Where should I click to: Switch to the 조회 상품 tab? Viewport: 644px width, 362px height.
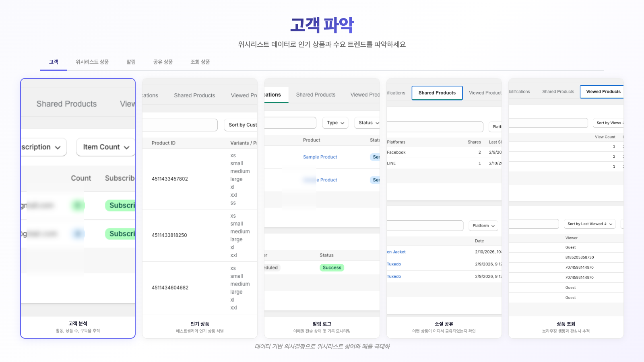200,62
